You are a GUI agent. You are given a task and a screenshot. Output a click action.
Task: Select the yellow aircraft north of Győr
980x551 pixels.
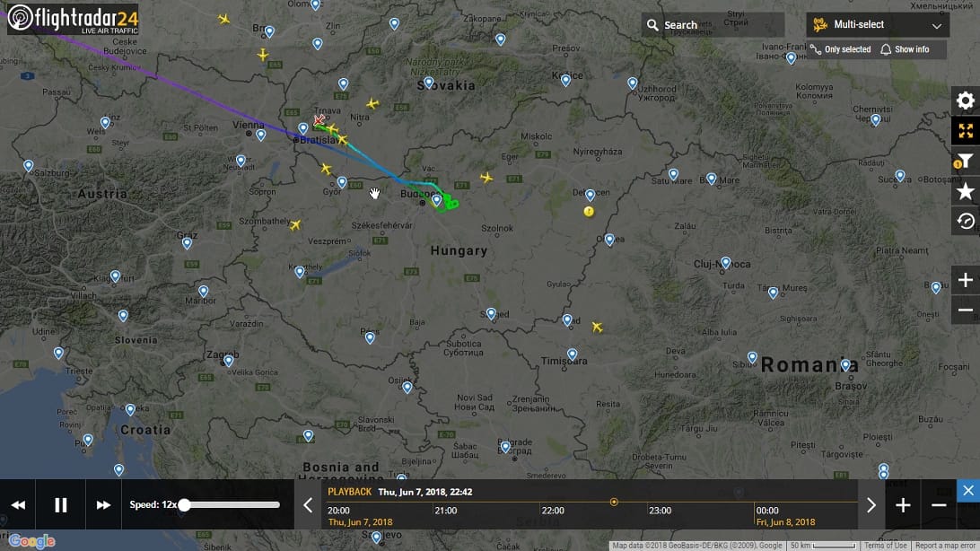(x=326, y=169)
